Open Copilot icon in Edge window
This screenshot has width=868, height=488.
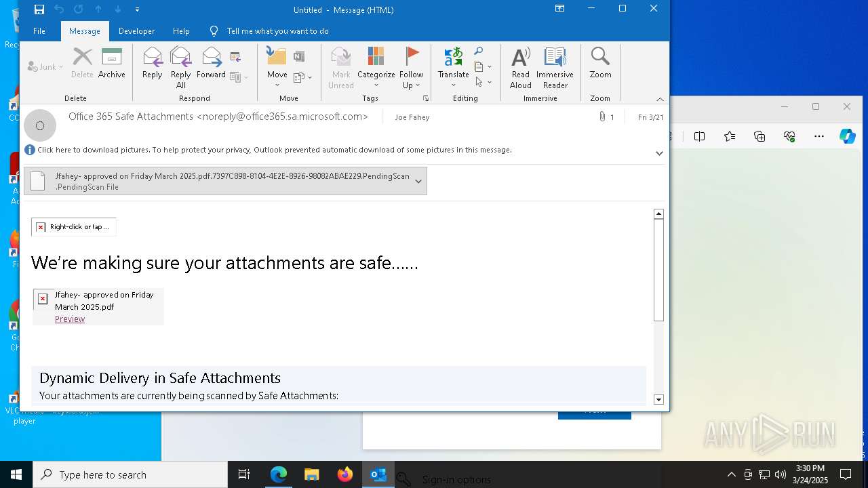[848, 136]
